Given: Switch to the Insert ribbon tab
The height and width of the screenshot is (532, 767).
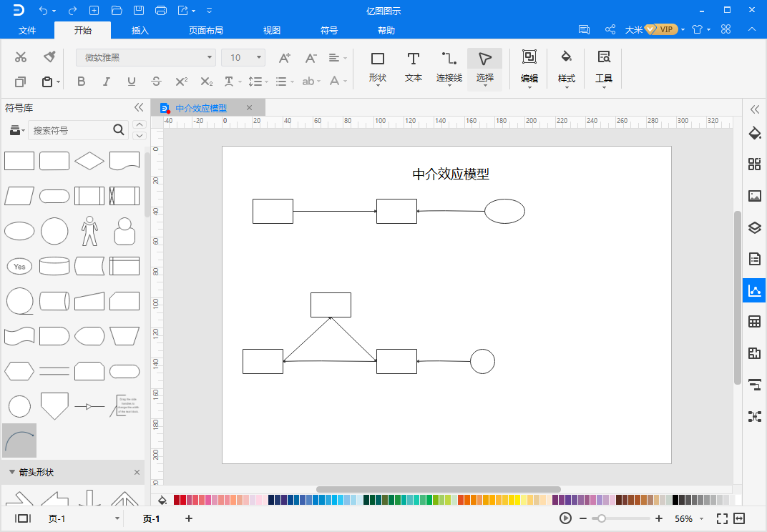Looking at the screenshot, I should [x=140, y=30].
